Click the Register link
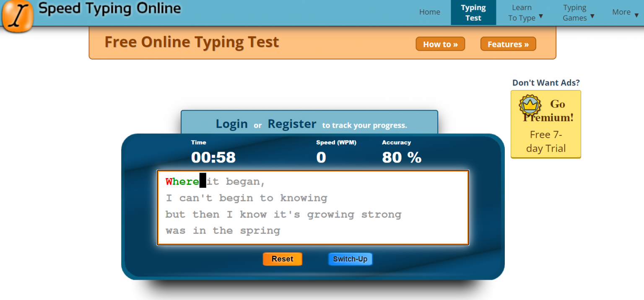The width and height of the screenshot is (644, 300). [x=292, y=124]
